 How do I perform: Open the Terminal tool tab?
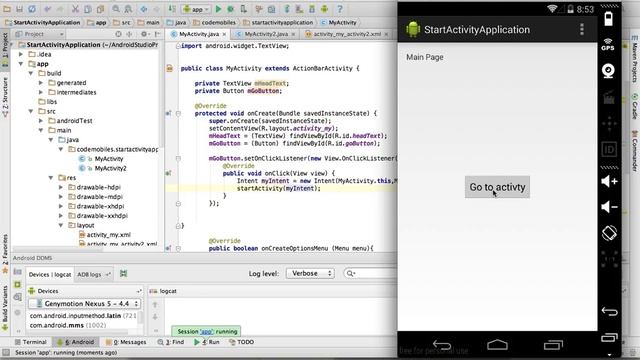31,342
